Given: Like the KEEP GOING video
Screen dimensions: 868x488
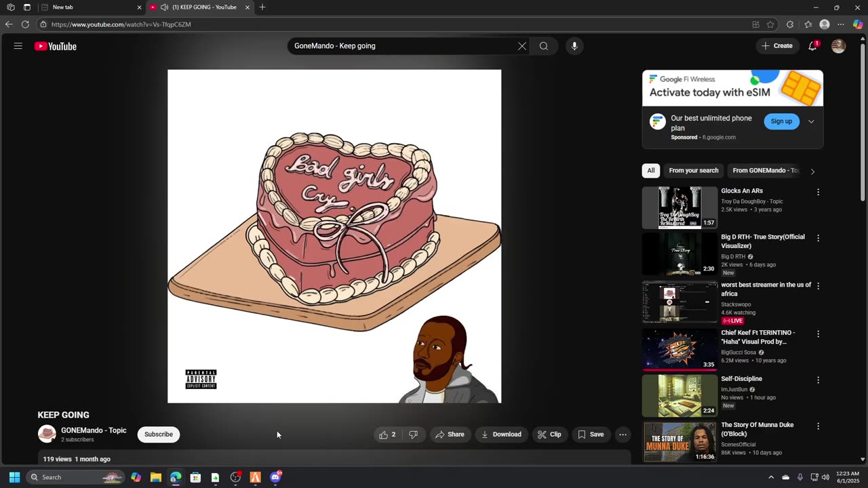Looking at the screenshot, I should pyautogui.click(x=387, y=434).
